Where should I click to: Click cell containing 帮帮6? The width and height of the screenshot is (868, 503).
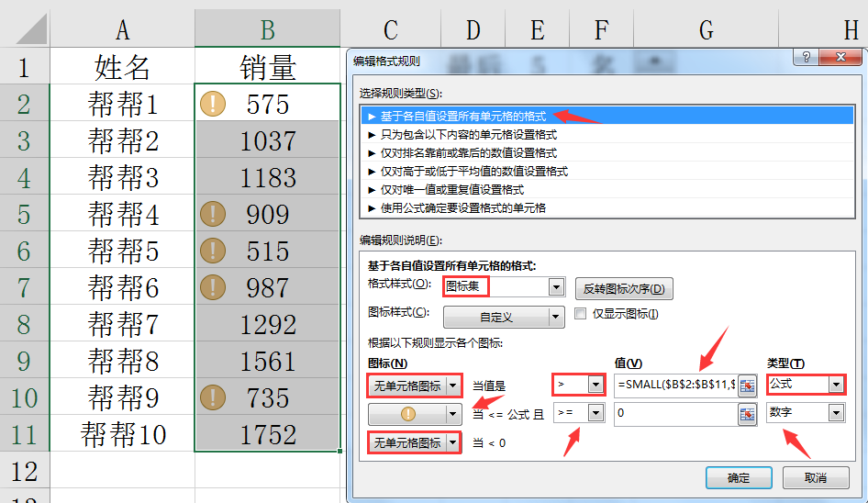click(x=122, y=287)
